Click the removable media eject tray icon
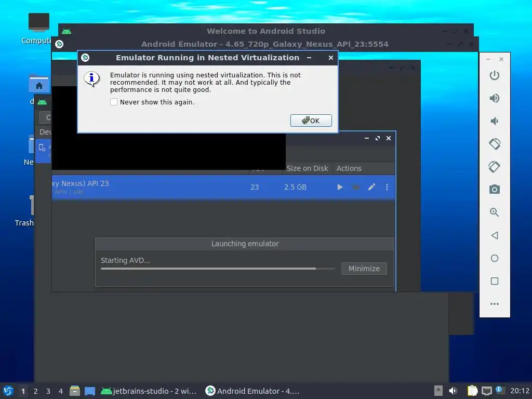Screen dimensions: 532x399 pos(438,391)
